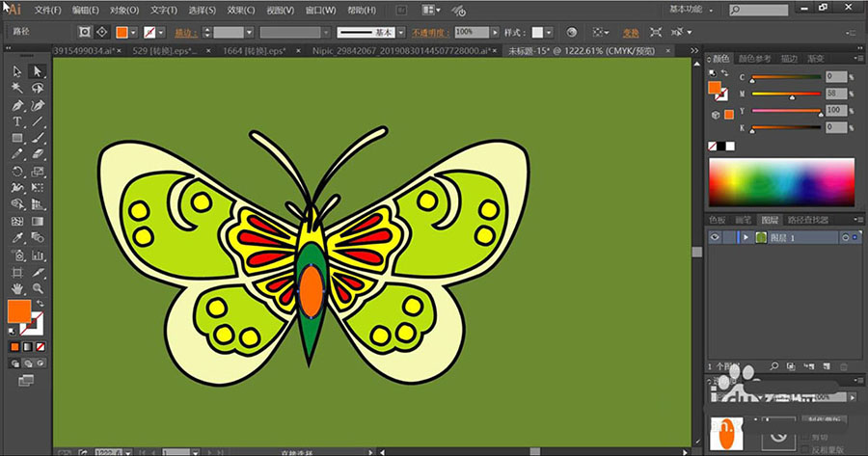
Task: Open the 文件(F) menu
Action: click(x=48, y=10)
